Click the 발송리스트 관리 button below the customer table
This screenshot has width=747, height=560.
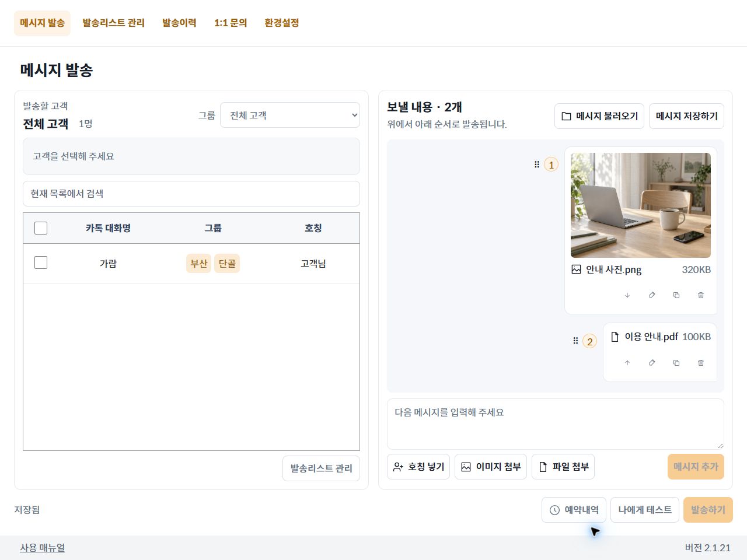pyautogui.click(x=321, y=468)
